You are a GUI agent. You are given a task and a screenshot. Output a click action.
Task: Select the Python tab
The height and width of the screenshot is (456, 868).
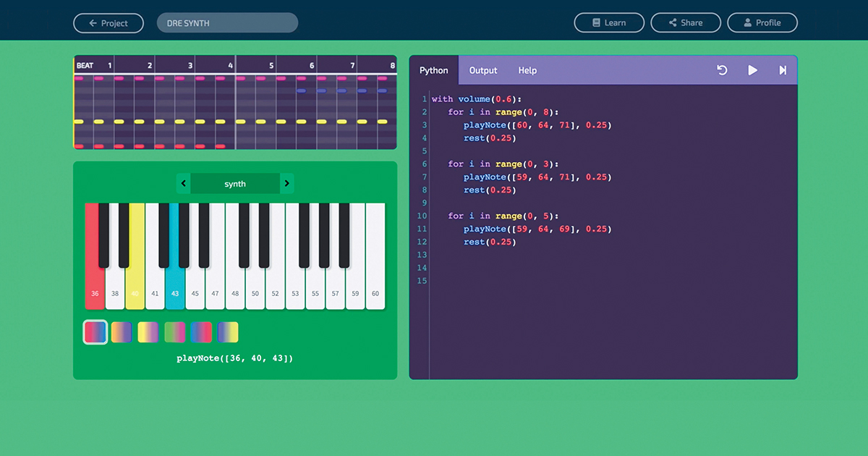pyautogui.click(x=434, y=69)
